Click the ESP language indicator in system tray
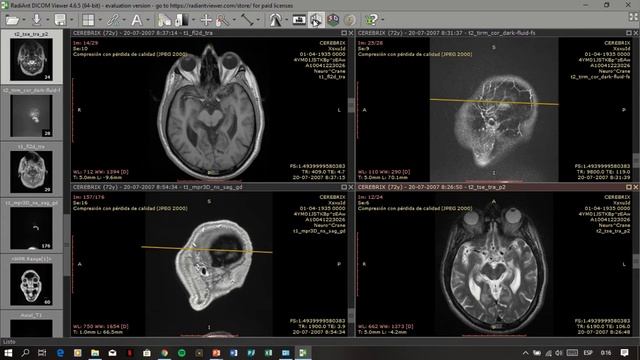640x360 pixels. point(588,353)
